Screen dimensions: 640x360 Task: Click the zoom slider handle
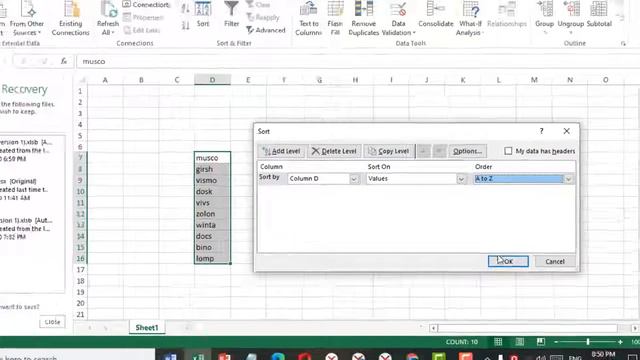point(588,342)
